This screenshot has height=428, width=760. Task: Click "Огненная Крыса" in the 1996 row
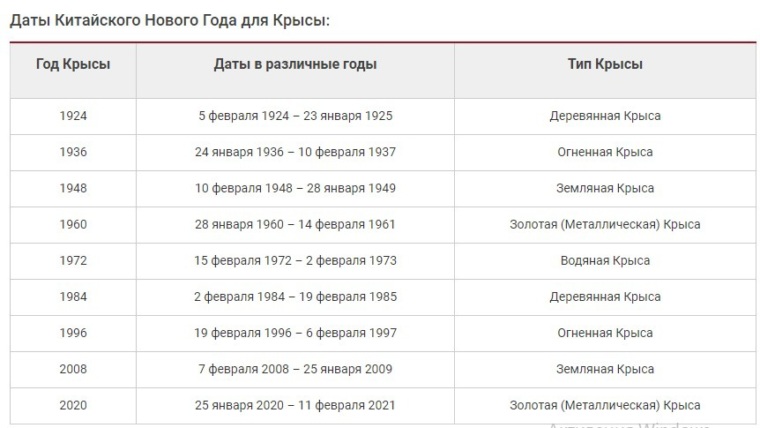click(605, 332)
